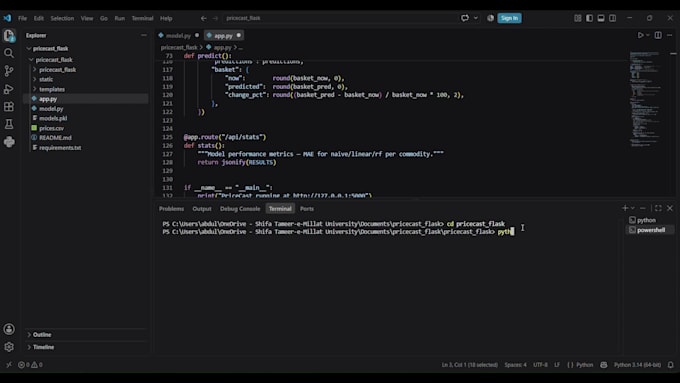Open the Selection menu
This screenshot has width=680, height=383.
pos(62,18)
